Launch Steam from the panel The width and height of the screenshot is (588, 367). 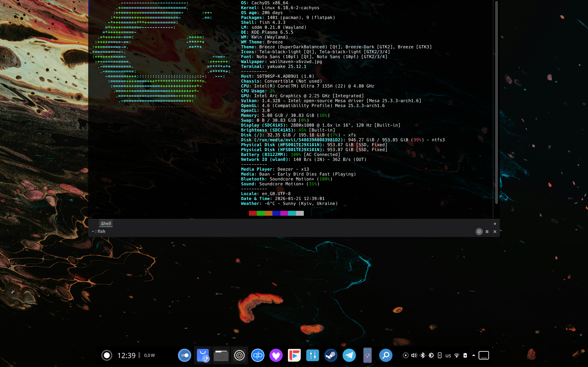pyautogui.click(x=331, y=355)
